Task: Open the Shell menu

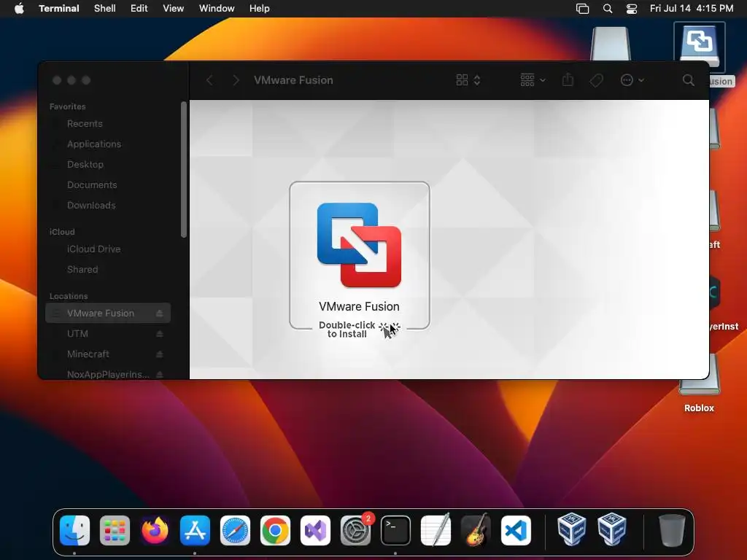Action: click(x=105, y=9)
